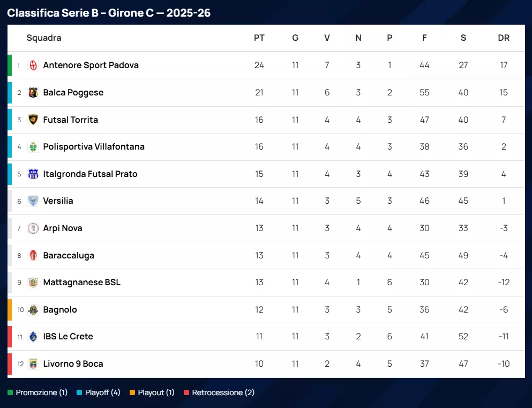Click the red Retrocessione legend swatch
The height and width of the screenshot is (408, 532).
coord(186,393)
